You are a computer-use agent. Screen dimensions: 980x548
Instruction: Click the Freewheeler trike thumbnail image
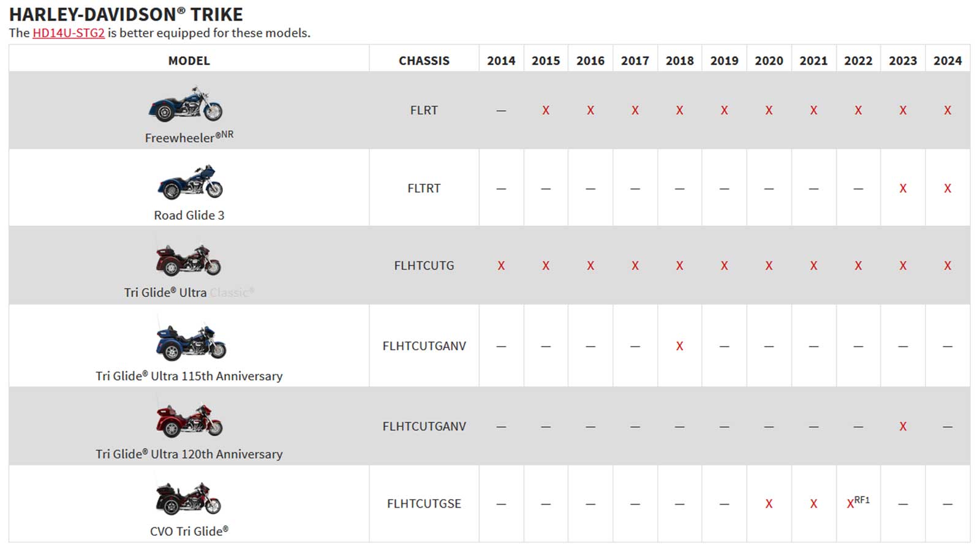tap(186, 105)
